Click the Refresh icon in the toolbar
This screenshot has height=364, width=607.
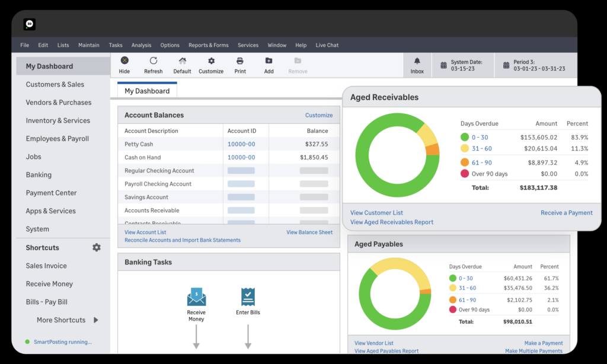point(153,60)
